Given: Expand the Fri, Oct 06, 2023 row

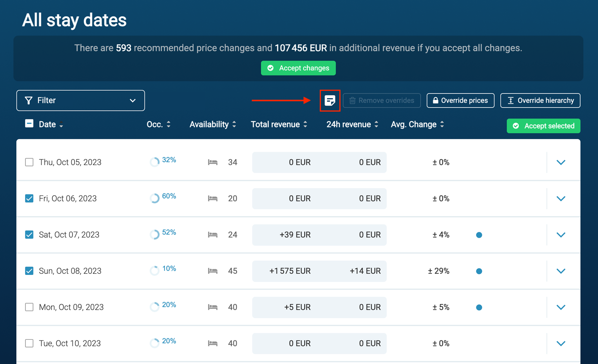Looking at the screenshot, I should [x=561, y=199].
